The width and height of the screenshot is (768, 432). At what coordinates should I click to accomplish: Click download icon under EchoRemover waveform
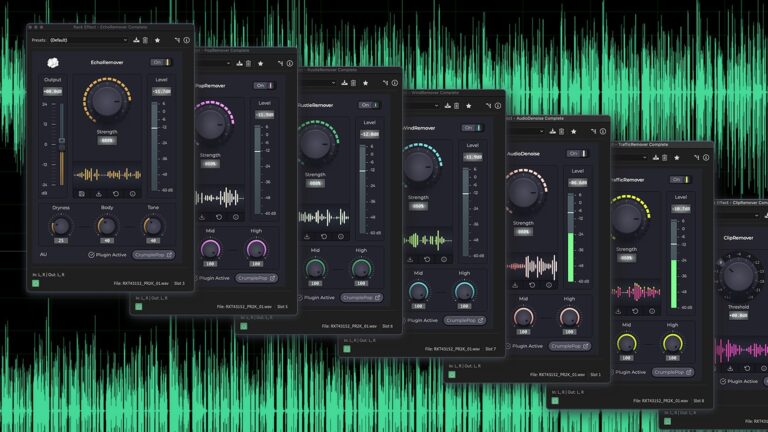tap(98, 194)
